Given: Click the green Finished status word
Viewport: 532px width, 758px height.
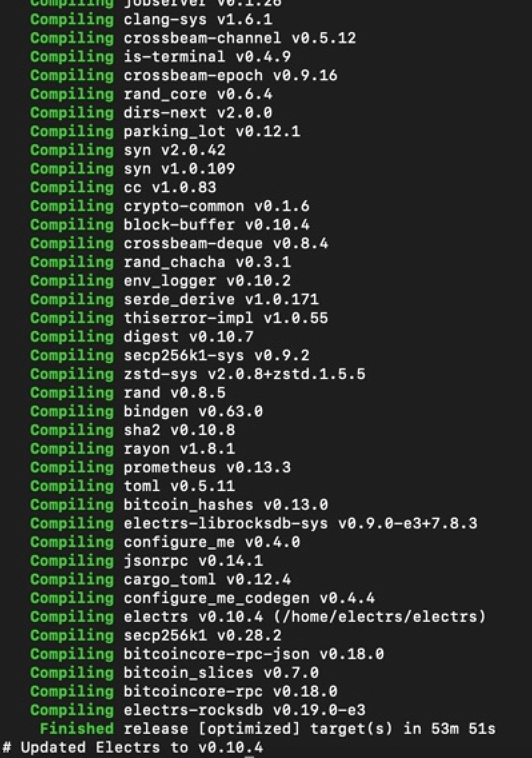Looking at the screenshot, I should click(77, 729).
